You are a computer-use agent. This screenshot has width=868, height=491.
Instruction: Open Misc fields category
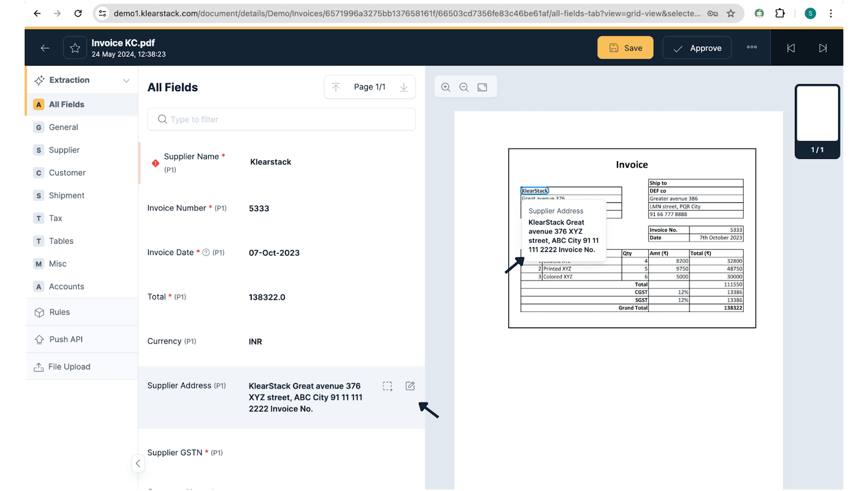click(82, 264)
